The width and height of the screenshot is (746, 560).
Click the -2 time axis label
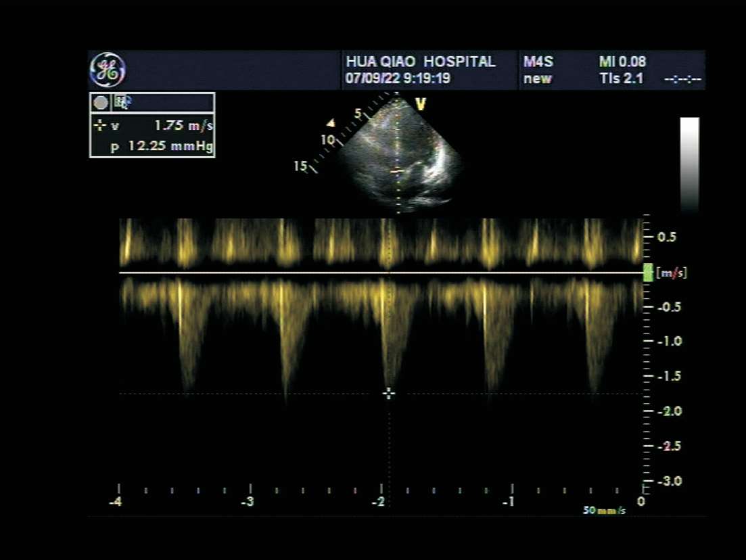pyautogui.click(x=378, y=502)
